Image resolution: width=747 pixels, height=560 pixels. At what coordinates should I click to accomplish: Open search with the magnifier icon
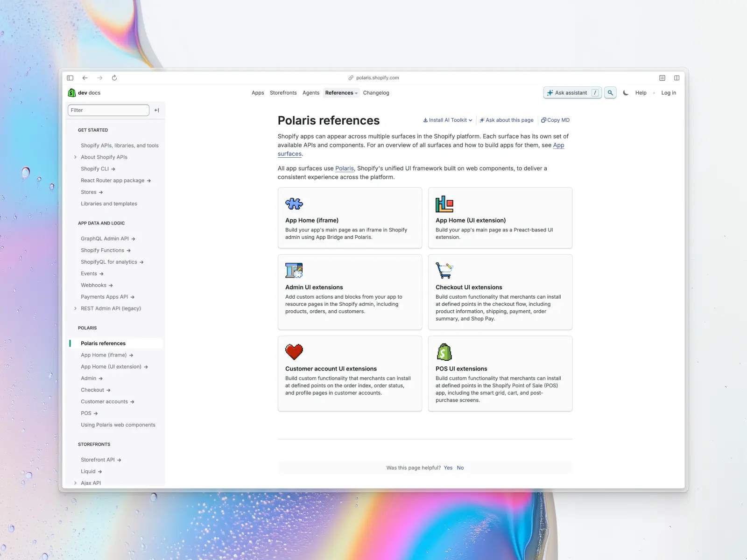coord(610,93)
